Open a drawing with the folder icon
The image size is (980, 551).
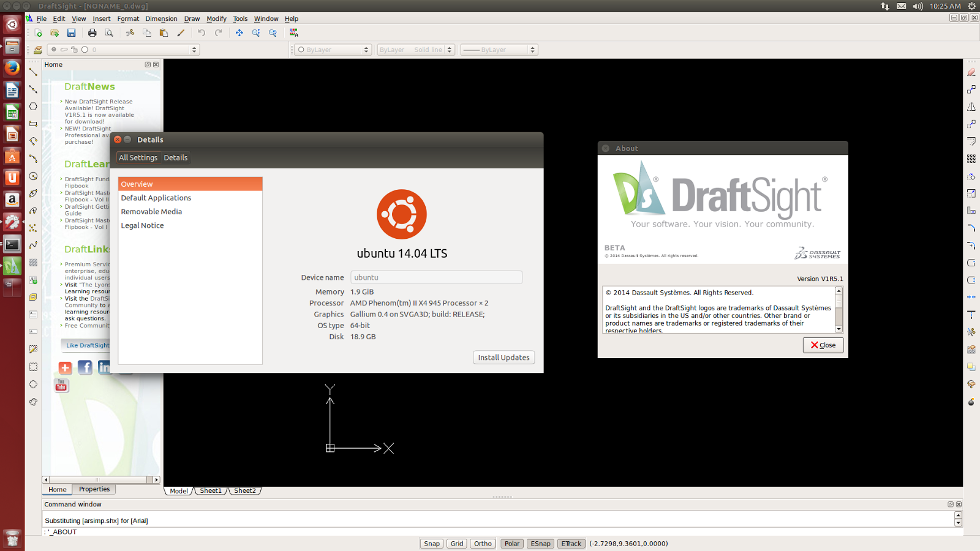(x=55, y=33)
